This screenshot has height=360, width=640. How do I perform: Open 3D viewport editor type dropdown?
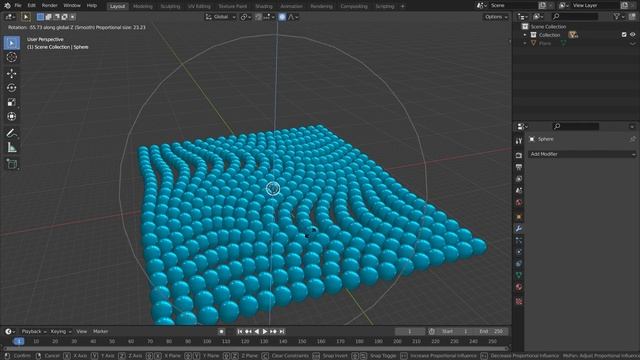tap(10, 17)
